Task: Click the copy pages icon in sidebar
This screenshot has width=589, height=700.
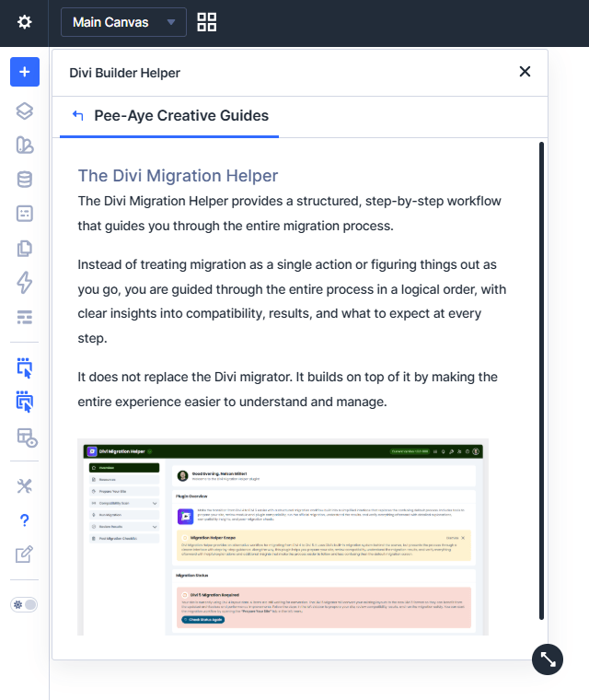Action: pos(25,249)
